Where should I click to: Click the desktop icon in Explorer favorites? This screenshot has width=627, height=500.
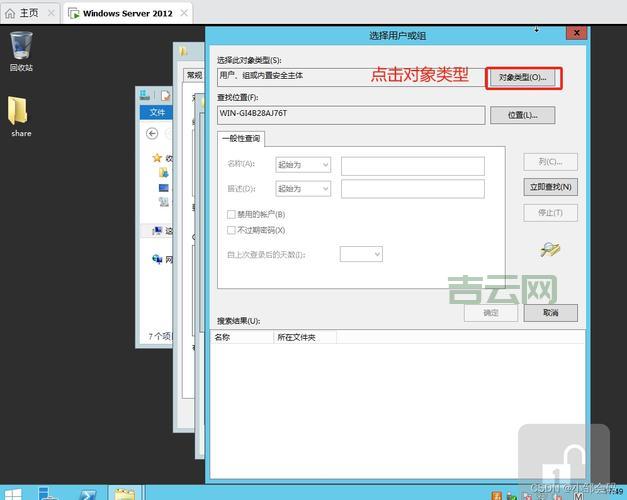click(164, 188)
